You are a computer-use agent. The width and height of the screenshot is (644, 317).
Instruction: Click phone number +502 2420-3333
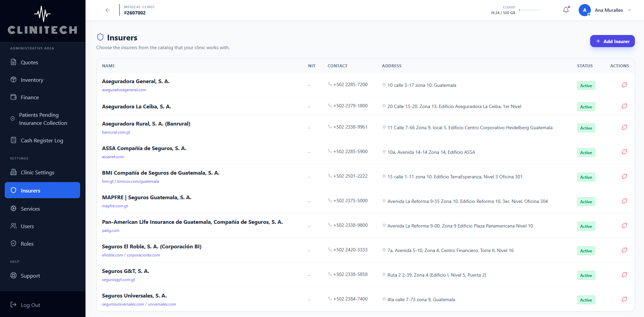(350, 250)
